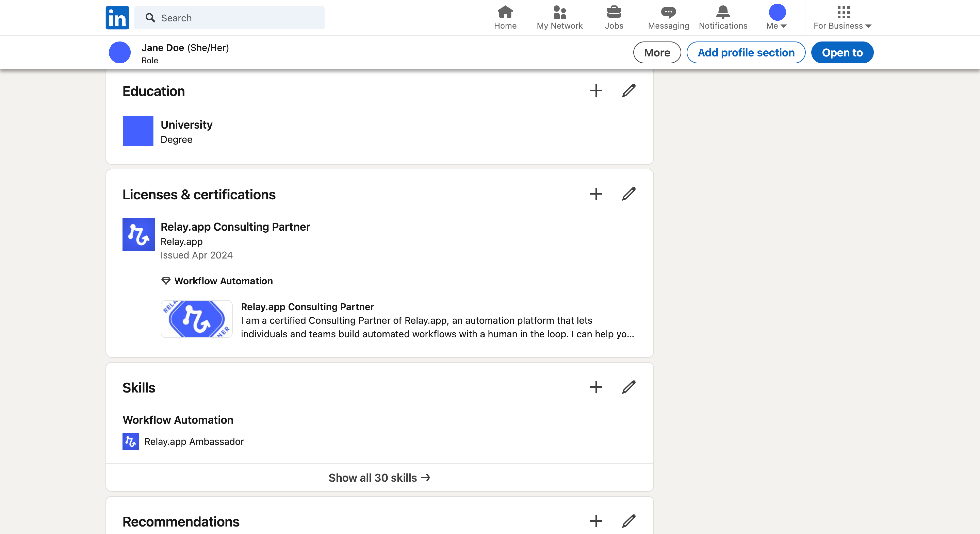Screen dimensions: 980x534
Task: Edit the Education section with the pencil icon
Action: [x=628, y=90]
